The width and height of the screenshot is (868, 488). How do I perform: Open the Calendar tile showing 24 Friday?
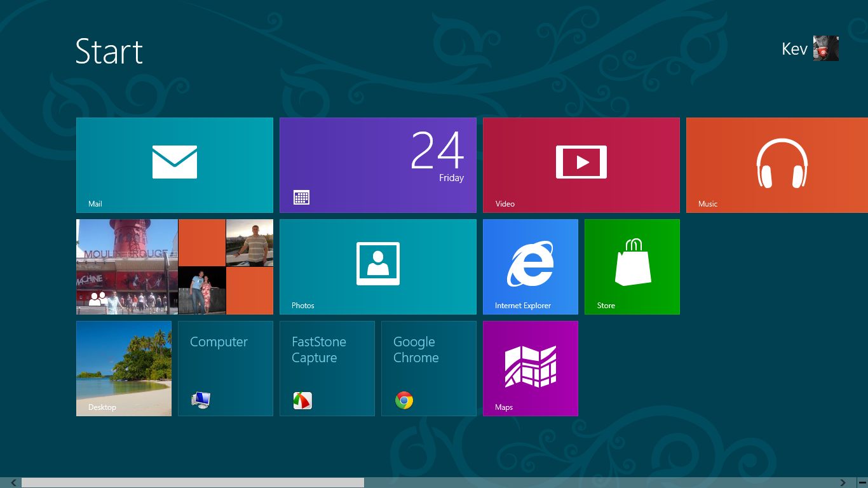coord(377,165)
